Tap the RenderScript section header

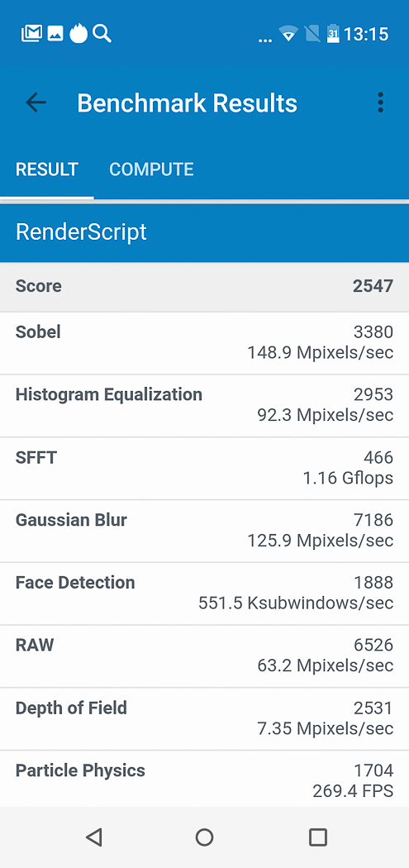point(204,232)
